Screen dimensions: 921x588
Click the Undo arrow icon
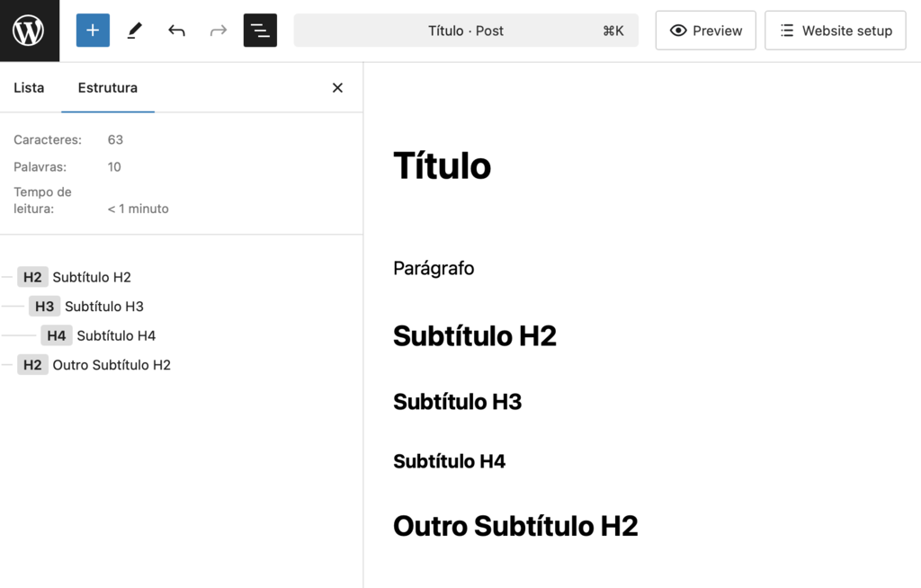[176, 30]
